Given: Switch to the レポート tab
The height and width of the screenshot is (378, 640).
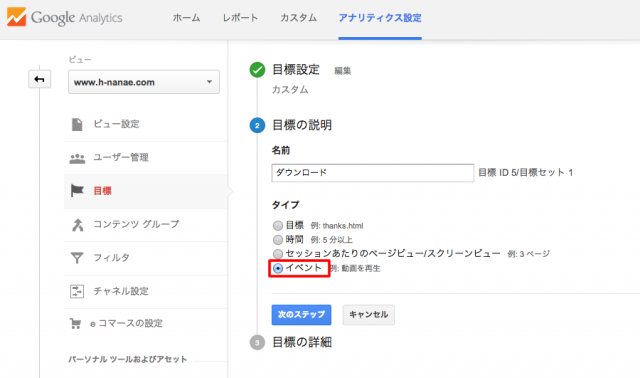Looking at the screenshot, I should [240, 18].
